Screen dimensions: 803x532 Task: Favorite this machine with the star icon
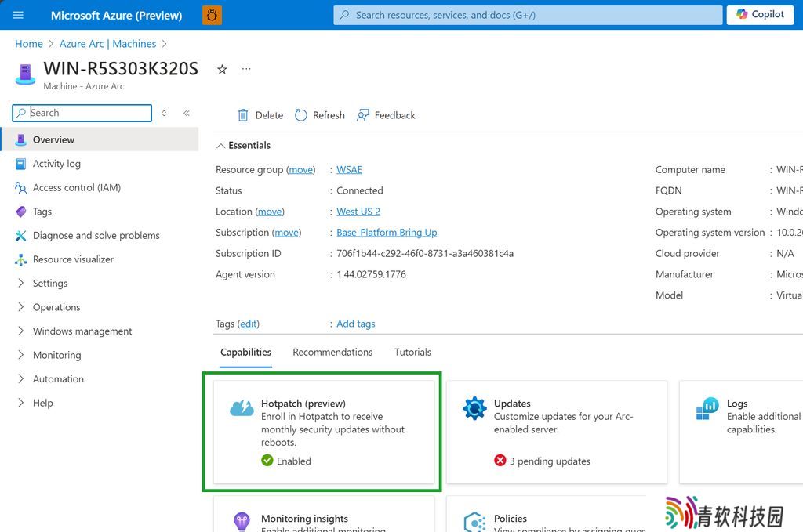(x=222, y=69)
